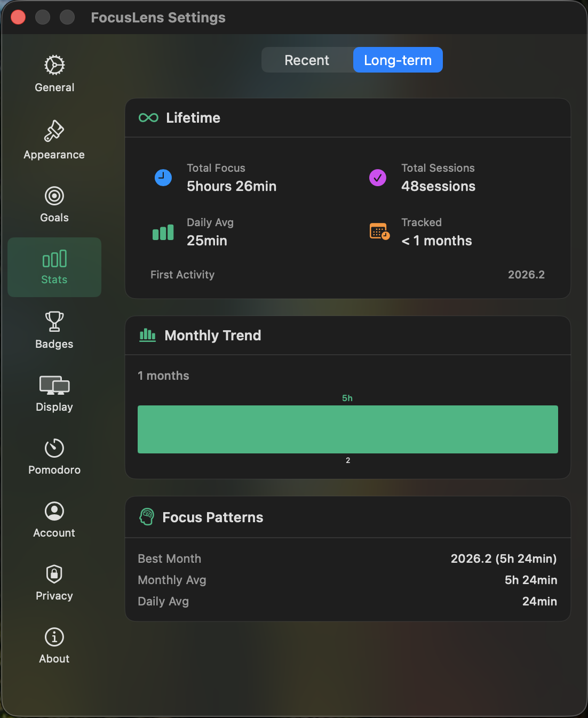Switch to the Recent tab
This screenshot has height=718, width=588.
point(307,60)
